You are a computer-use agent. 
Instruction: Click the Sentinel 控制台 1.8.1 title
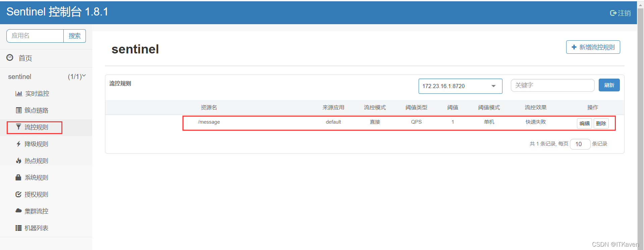click(57, 12)
